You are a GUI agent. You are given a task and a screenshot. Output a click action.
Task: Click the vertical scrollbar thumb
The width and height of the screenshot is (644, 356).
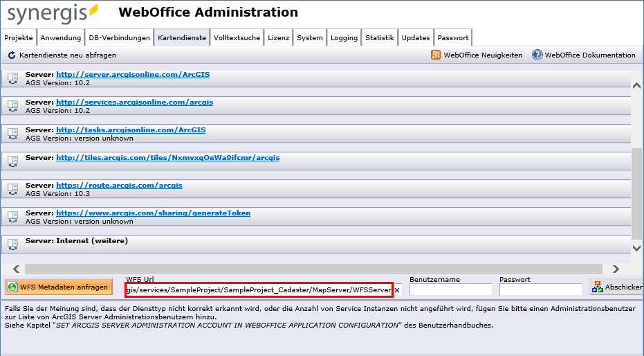click(636, 193)
